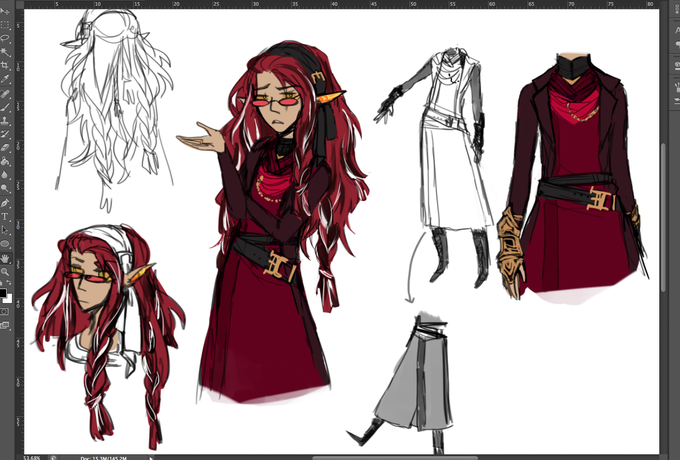Click the vertical scrollbar thumb
The image size is (680, 460).
point(663,217)
